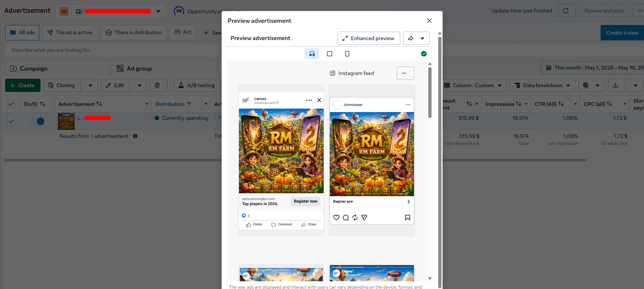
Task: Click the ad thumbnail in the table row
Action: coord(66,121)
